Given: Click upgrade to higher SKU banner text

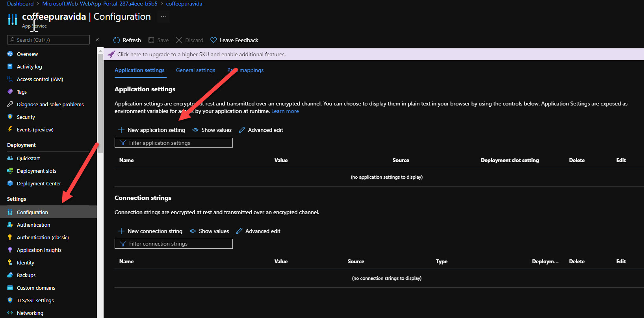Looking at the screenshot, I should [201, 54].
